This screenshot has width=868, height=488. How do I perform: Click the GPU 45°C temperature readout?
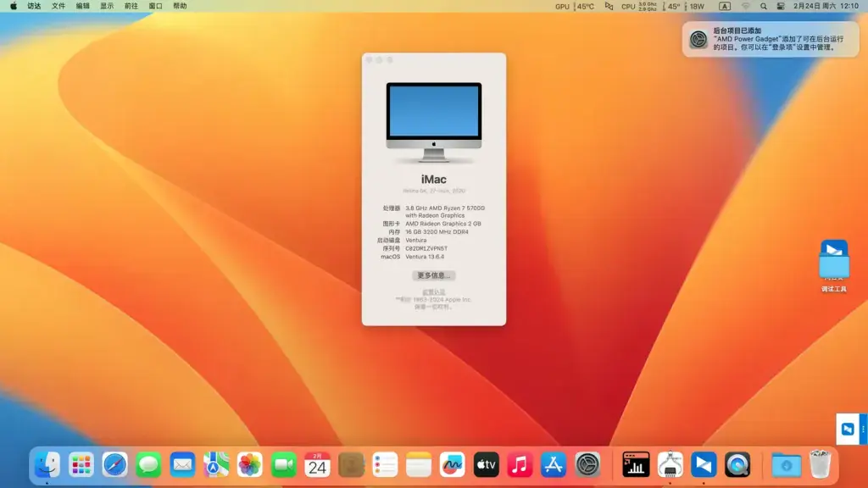tap(575, 6)
